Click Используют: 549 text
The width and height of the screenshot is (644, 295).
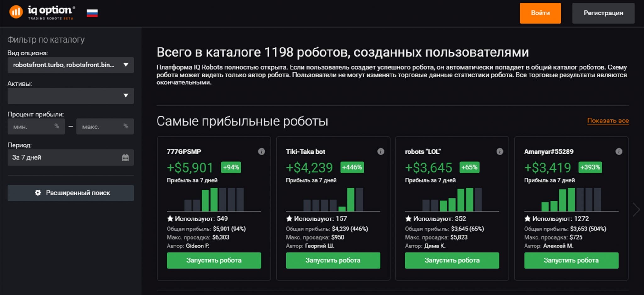201,218
